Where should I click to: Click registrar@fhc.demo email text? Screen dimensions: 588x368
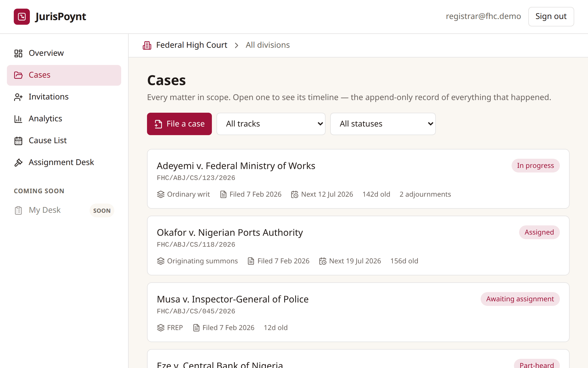tap(483, 16)
